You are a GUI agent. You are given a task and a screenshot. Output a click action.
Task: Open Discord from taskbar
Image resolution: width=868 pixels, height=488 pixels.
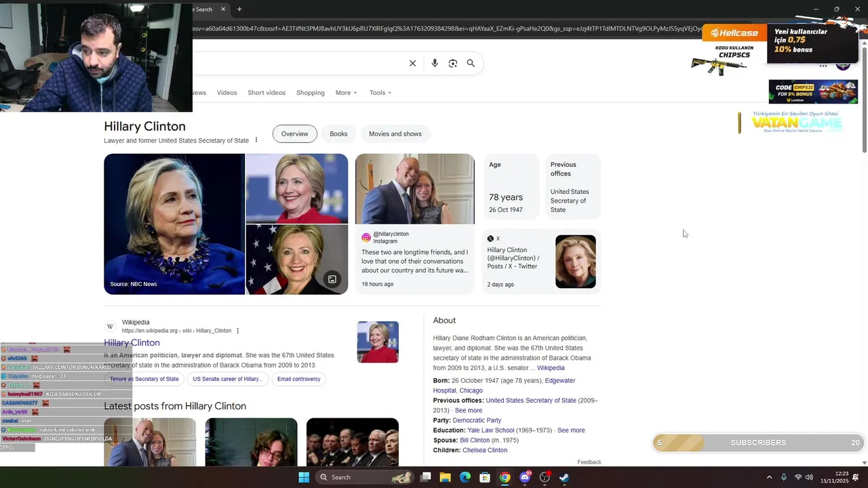point(525,477)
